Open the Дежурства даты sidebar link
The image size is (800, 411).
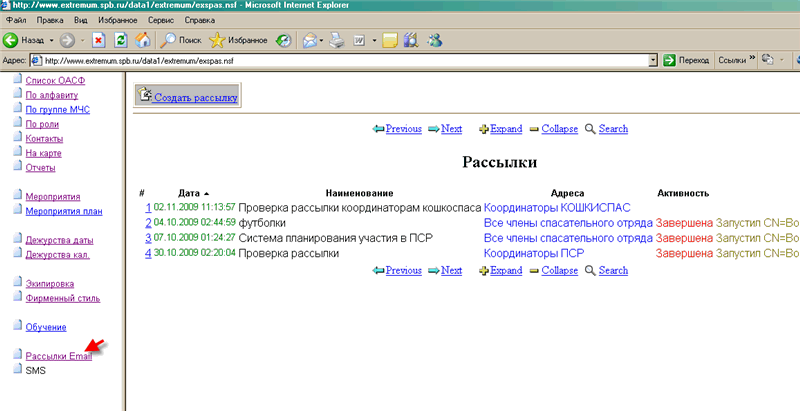pyautogui.click(x=59, y=240)
